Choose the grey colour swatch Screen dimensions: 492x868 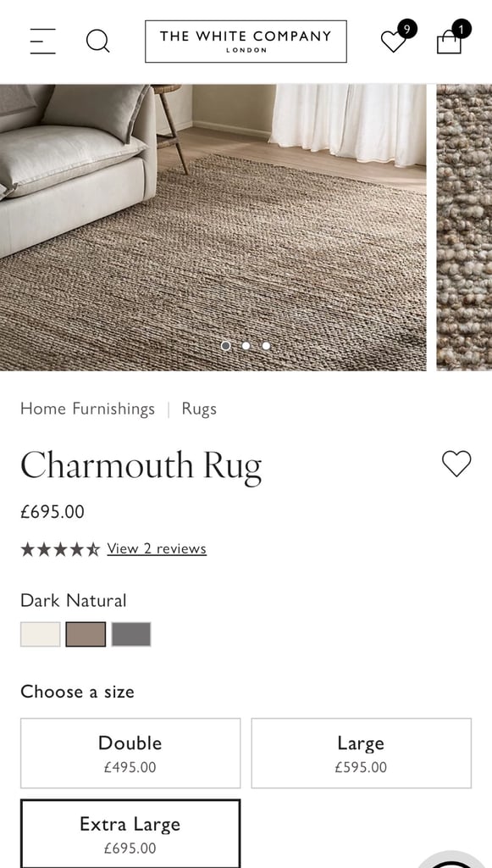pos(131,634)
